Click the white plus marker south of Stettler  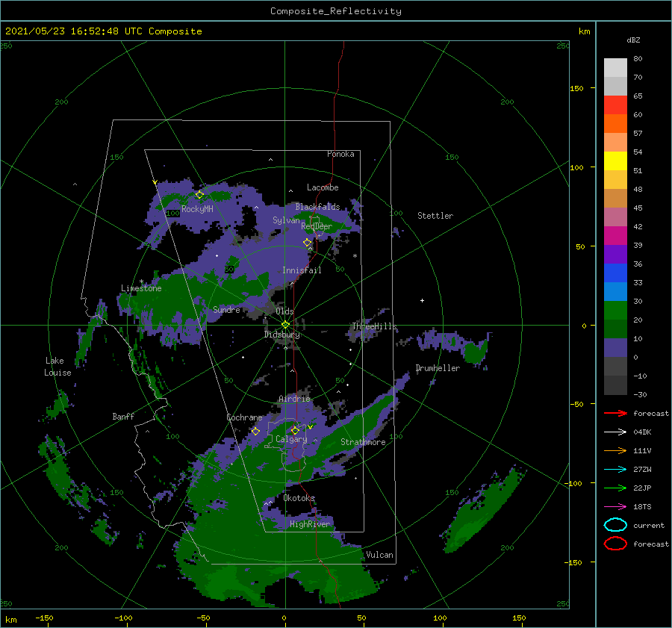point(422,300)
